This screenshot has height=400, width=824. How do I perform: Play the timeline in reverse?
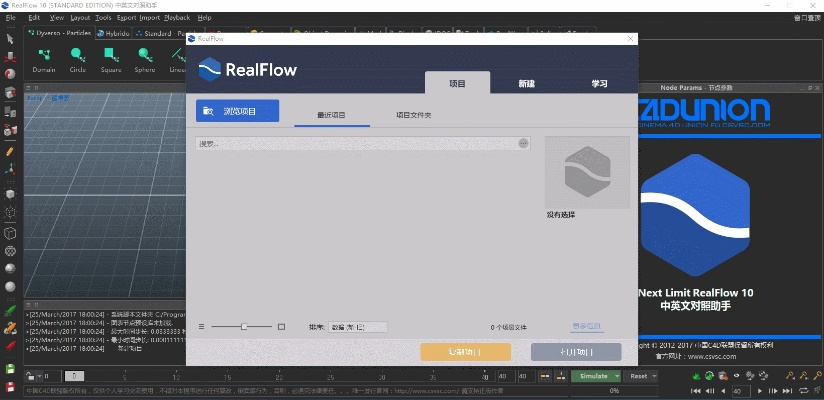(x=724, y=391)
